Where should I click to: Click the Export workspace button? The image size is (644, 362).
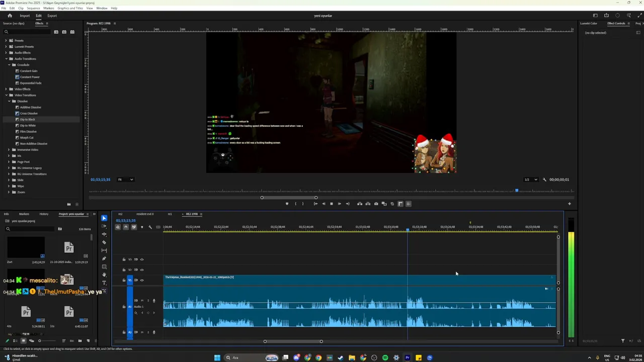pyautogui.click(x=52, y=16)
